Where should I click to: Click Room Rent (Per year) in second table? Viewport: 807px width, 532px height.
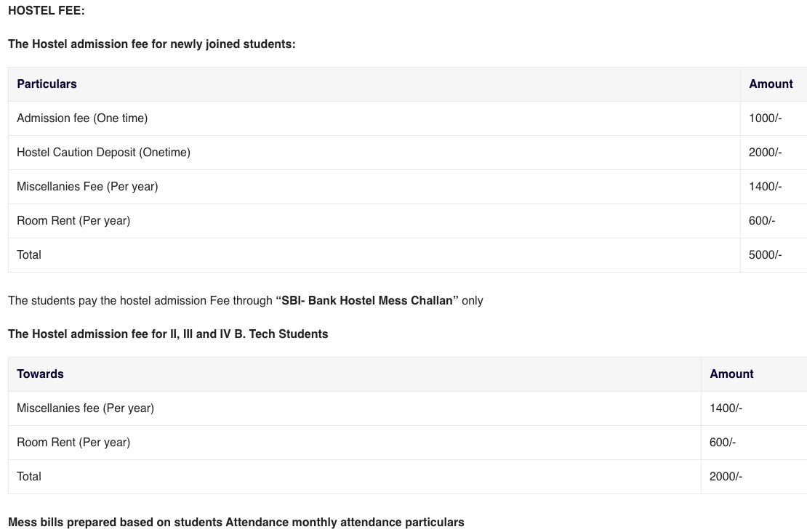point(73,443)
